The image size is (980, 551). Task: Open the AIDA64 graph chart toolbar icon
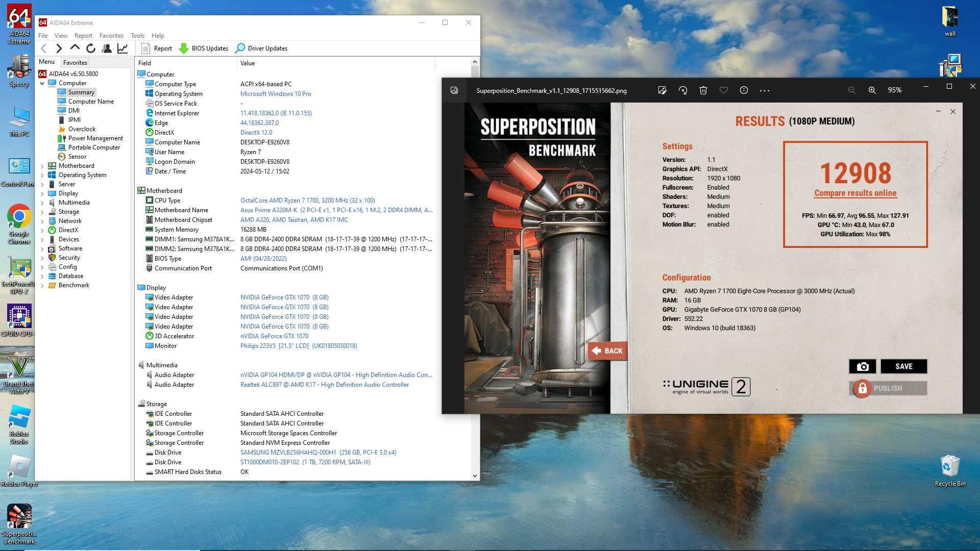point(122,48)
